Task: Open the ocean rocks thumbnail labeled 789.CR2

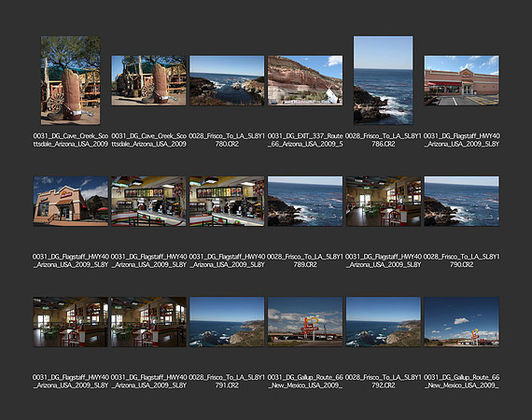Action: coord(305,202)
